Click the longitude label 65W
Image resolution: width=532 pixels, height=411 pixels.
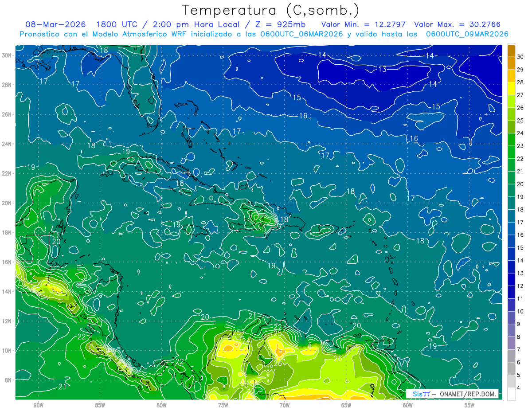(346, 405)
